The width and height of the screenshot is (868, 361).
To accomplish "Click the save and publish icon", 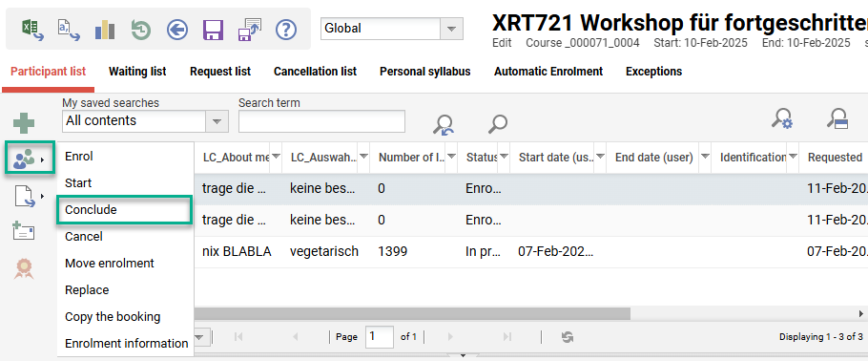I will (x=250, y=29).
